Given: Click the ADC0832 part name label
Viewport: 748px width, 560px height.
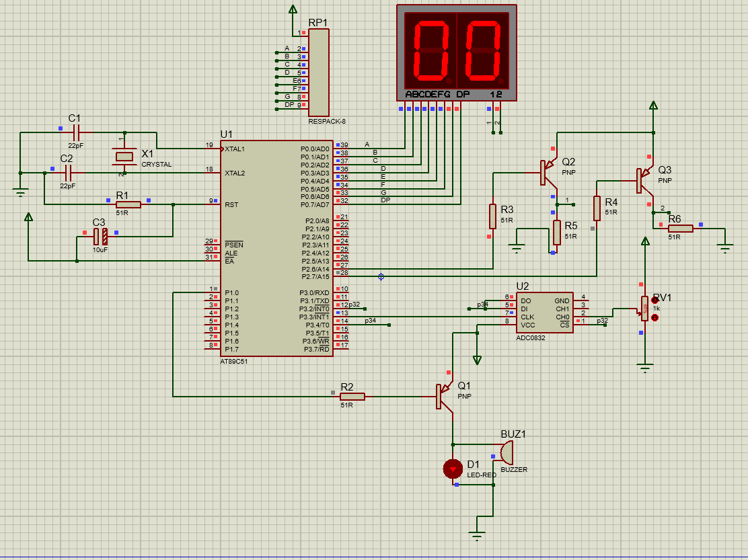Looking at the screenshot, I should click(531, 338).
